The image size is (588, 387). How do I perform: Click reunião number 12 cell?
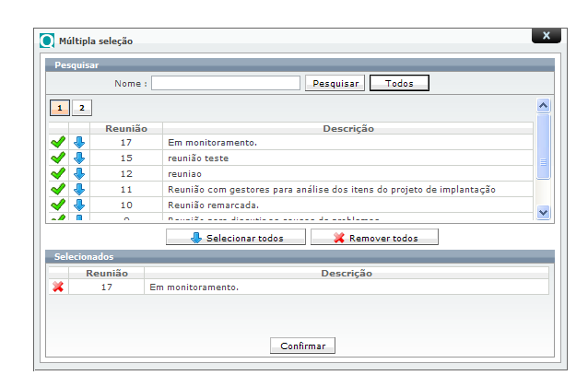(126, 173)
